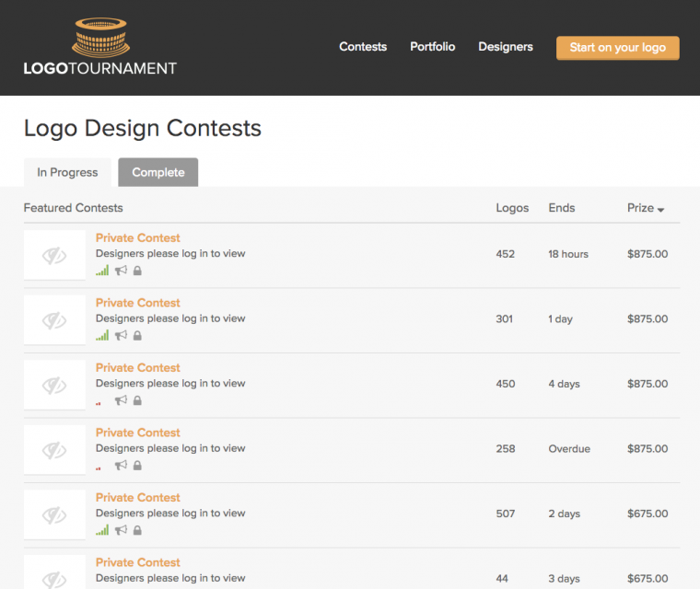Click the LogoTournament colosseum logo
This screenshot has width=700, height=589.
pyautogui.click(x=99, y=46)
